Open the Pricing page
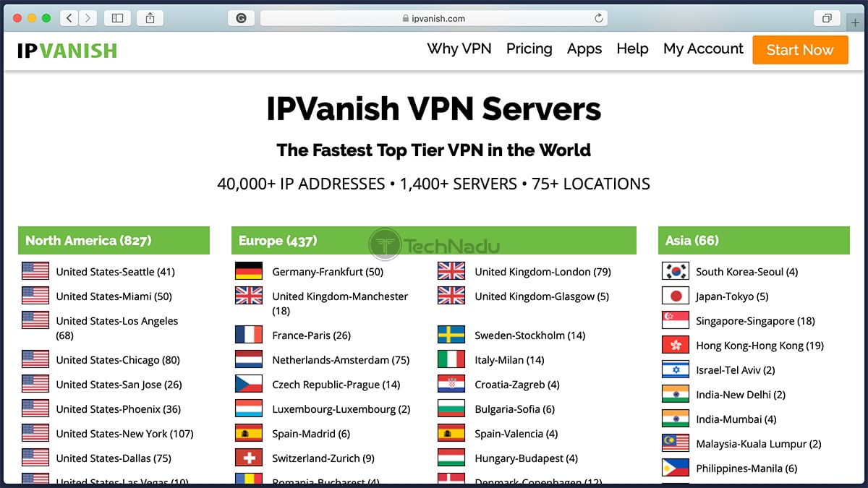 tap(529, 49)
